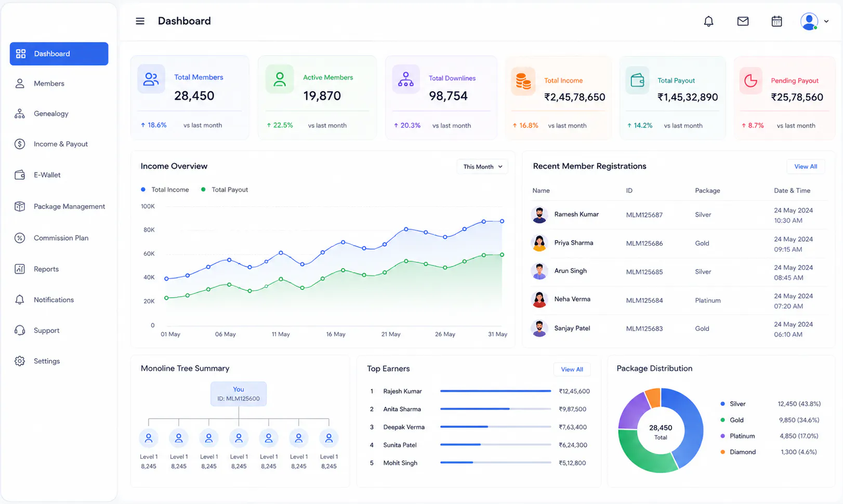Screen dimensions: 843x504
Task: Click the Total Income coins icon
Action: [x=523, y=81]
